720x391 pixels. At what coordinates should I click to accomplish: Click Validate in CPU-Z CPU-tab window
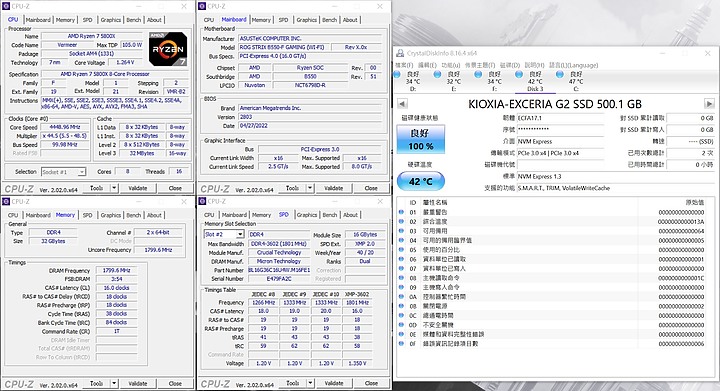tap(138, 188)
